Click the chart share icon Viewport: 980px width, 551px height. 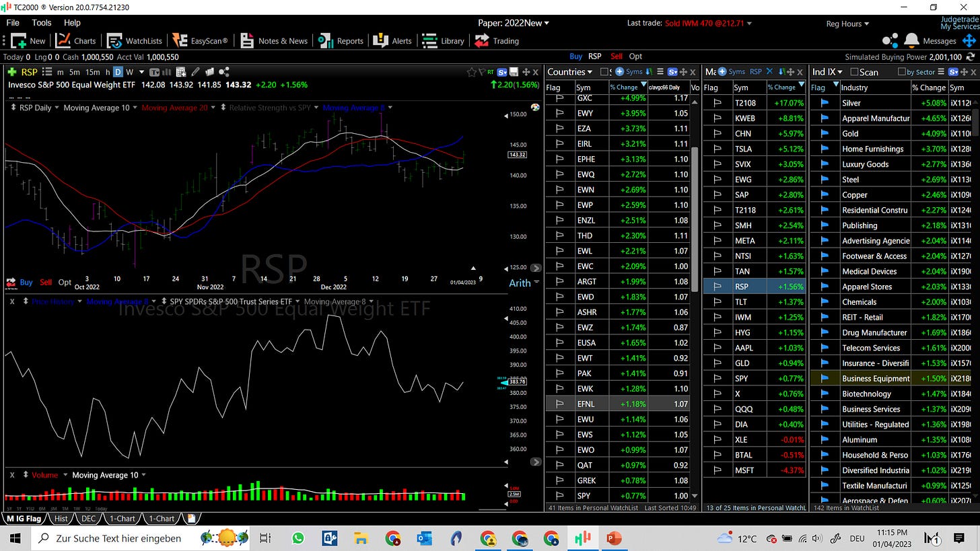224,72
